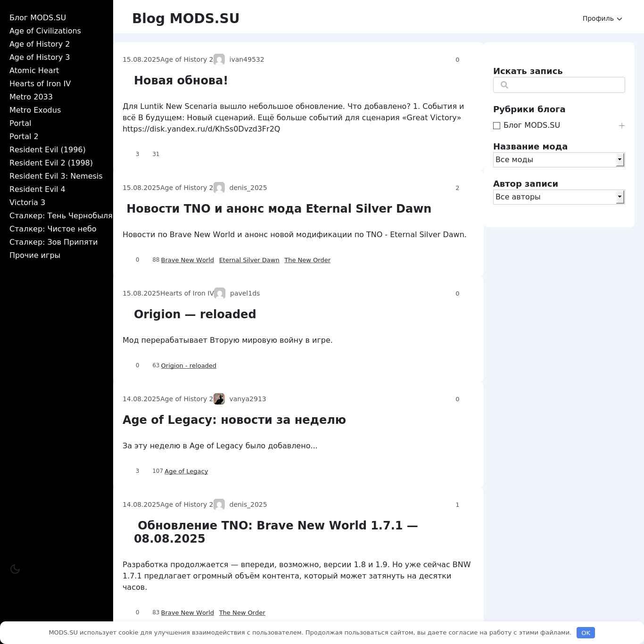Click the Age of Legacy tag
Viewport: 644px width, 644px height.
[x=186, y=471]
